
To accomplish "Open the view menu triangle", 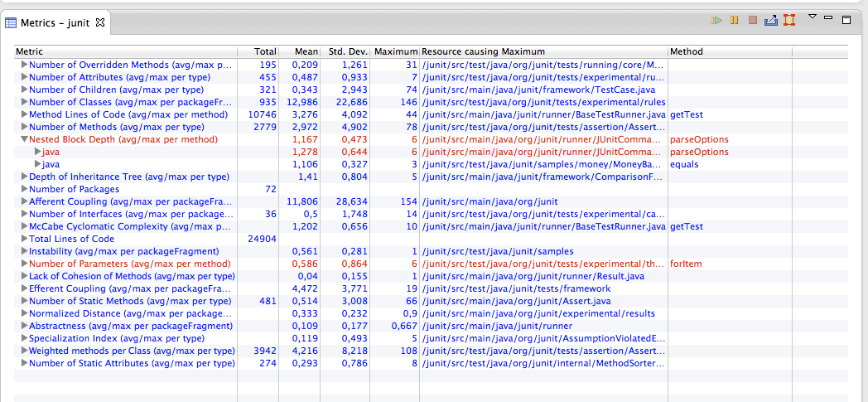I will tap(813, 17).
